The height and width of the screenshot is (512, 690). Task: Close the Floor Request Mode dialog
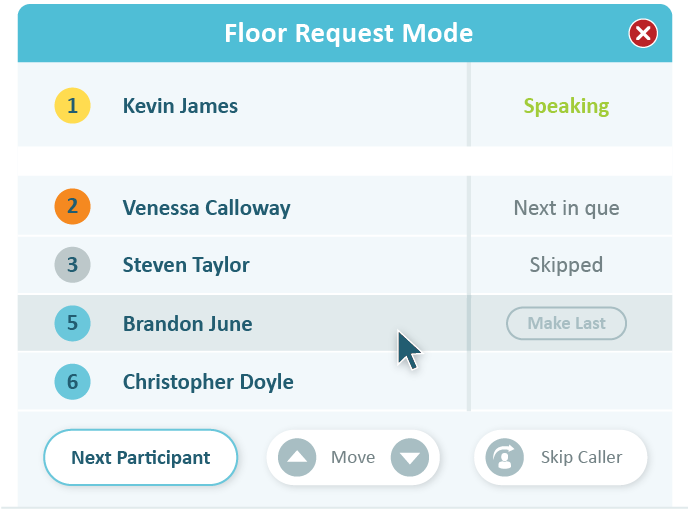643,33
